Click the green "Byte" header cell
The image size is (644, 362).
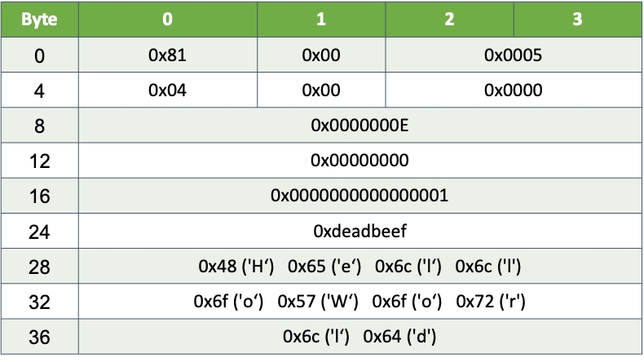click(39, 20)
